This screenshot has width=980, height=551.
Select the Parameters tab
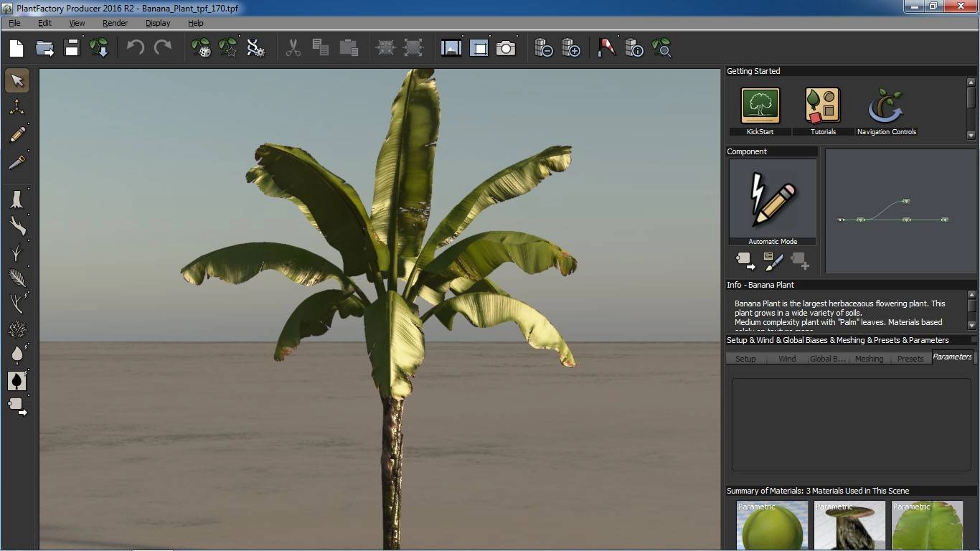[x=952, y=357]
